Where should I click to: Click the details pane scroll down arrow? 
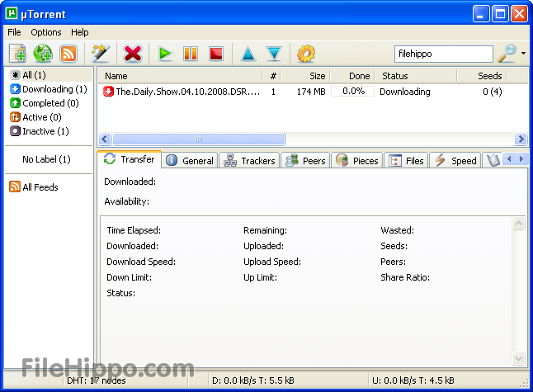tap(519, 358)
